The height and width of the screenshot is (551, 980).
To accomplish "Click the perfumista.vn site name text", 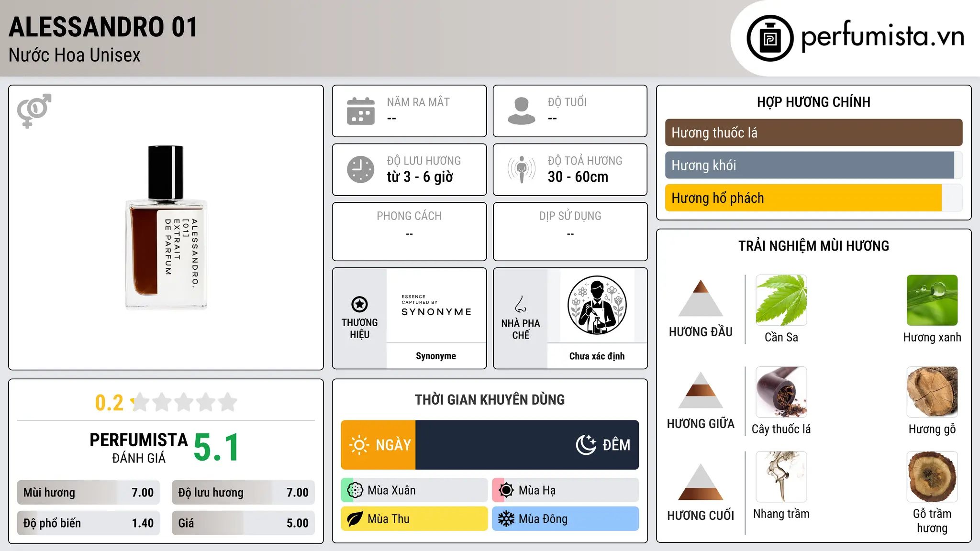I will 882,36.
